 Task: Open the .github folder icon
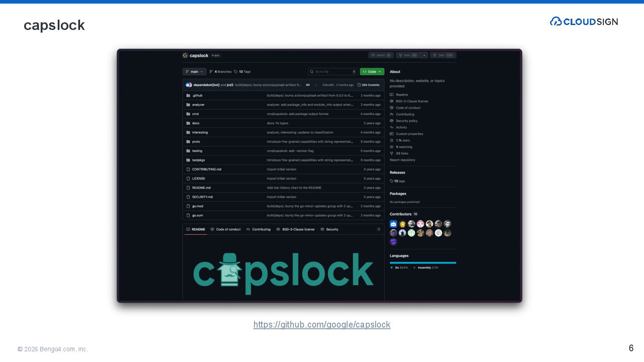pos(188,95)
